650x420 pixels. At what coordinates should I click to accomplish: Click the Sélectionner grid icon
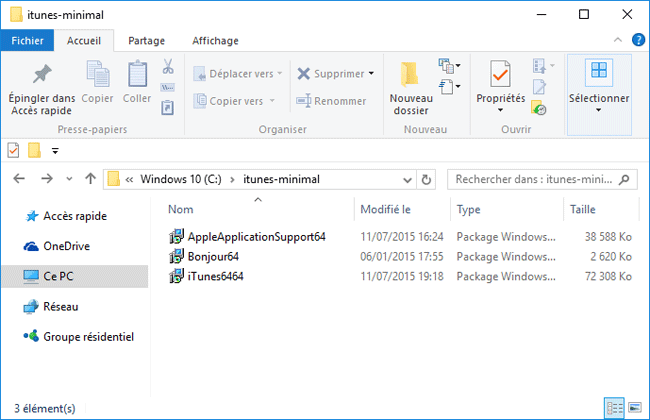(599, 70)
